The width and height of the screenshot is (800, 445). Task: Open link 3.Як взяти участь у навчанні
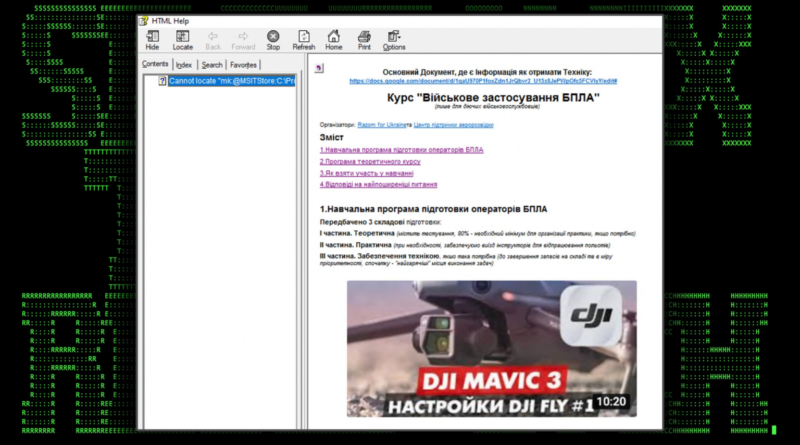tap(366, 173)
